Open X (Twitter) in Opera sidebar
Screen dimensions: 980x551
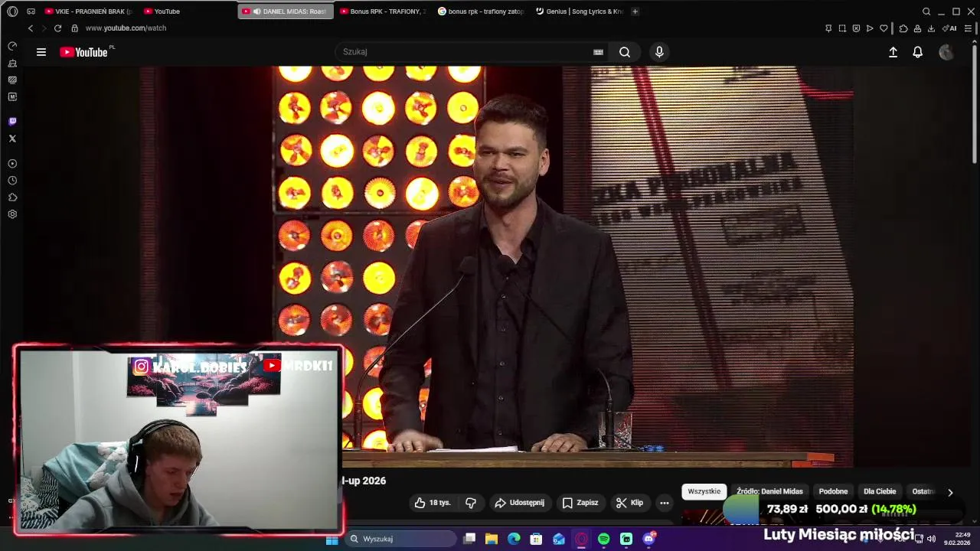(x=12, y=139)
